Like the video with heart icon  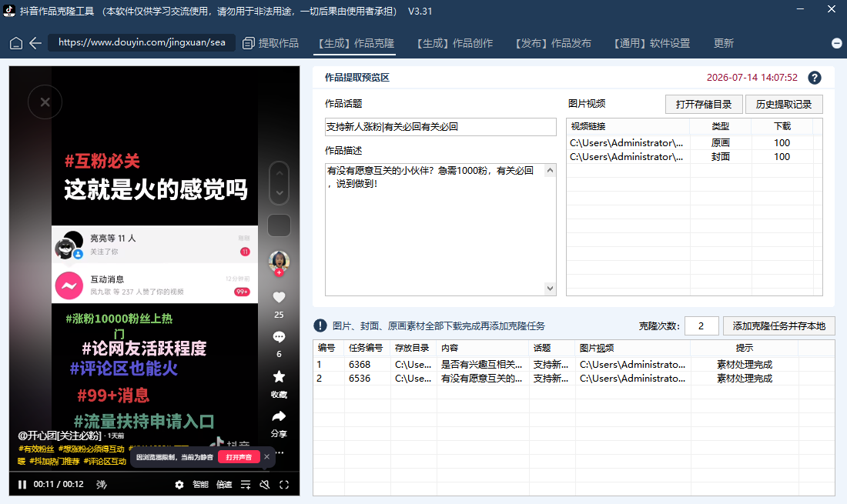(x=279, y=297)
